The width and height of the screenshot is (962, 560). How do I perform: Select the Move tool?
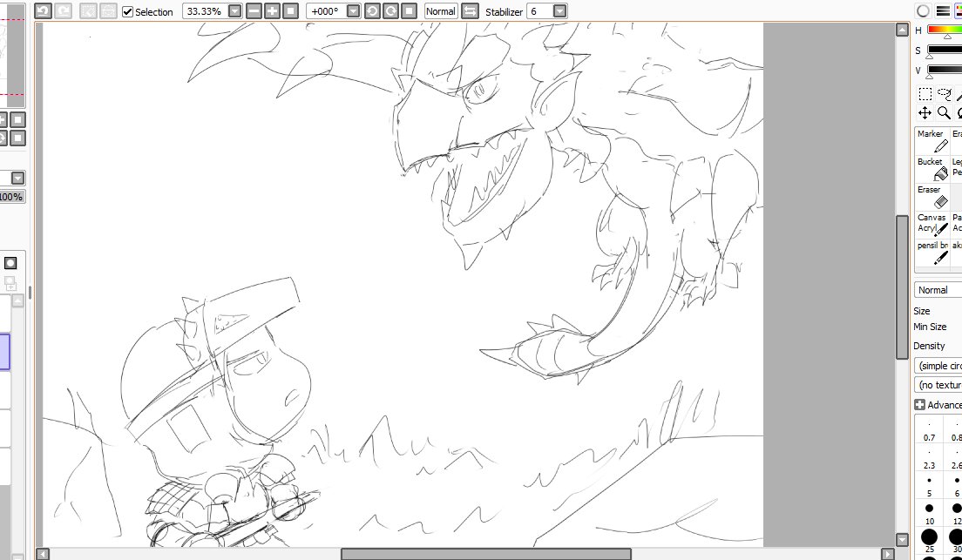[925, 113]
